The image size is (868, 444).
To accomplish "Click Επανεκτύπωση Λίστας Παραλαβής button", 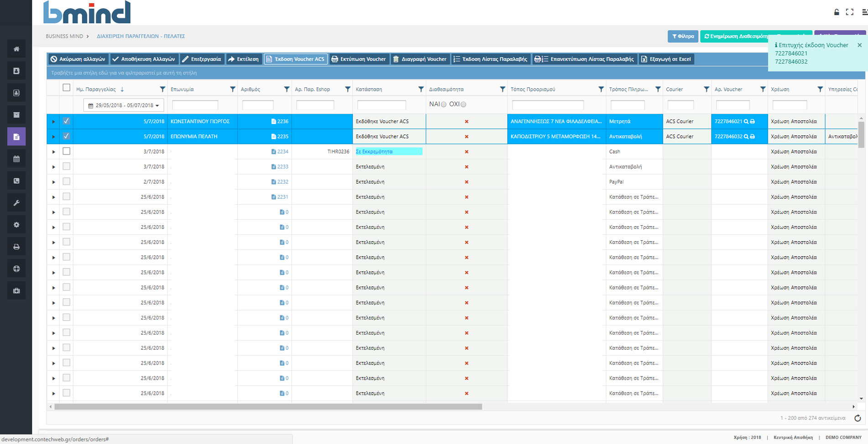I will (x=585, y=59).
